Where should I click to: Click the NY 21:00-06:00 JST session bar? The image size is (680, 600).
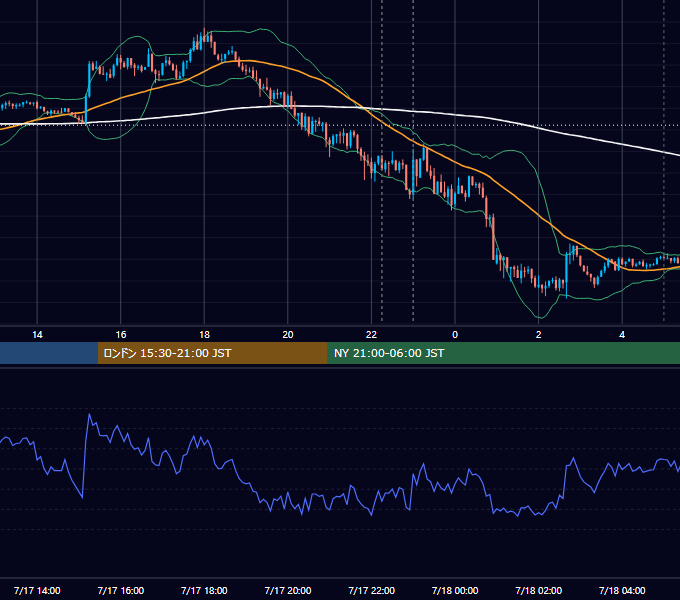pos(503,353)
